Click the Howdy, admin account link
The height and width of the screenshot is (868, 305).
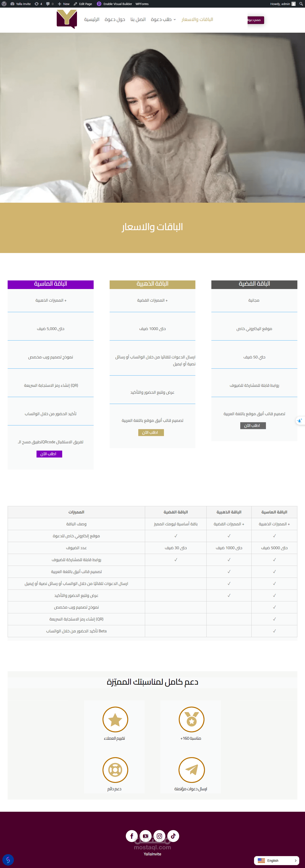click(x=282, y=4)
